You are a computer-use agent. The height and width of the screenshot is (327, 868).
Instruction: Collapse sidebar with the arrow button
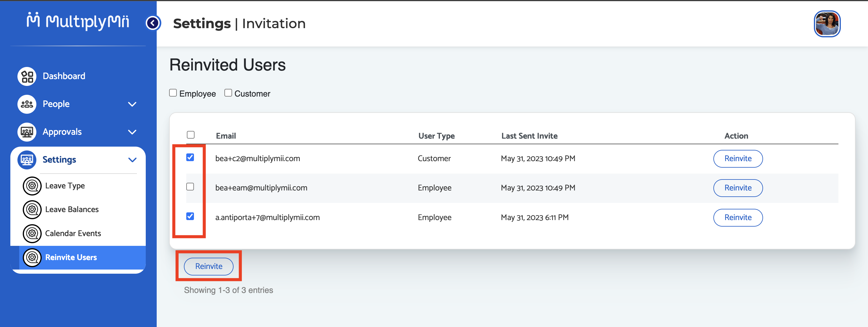pyautogui.click(x=153, y=23)
